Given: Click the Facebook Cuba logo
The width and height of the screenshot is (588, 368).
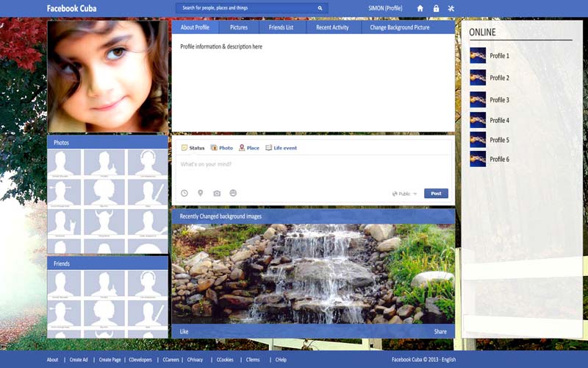Looking at the screenshot, I should click(x=71, y=8).
